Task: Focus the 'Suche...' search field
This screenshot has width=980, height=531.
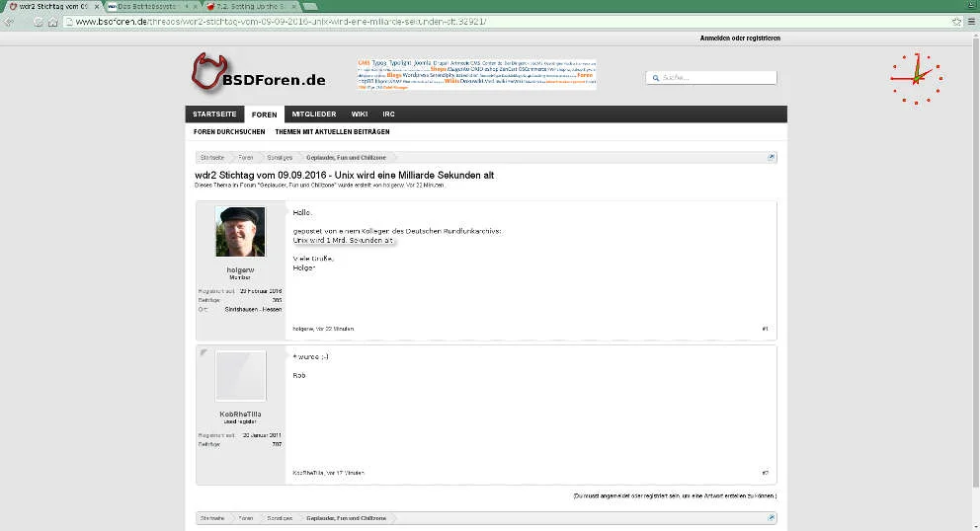Action: click(711, 78)
